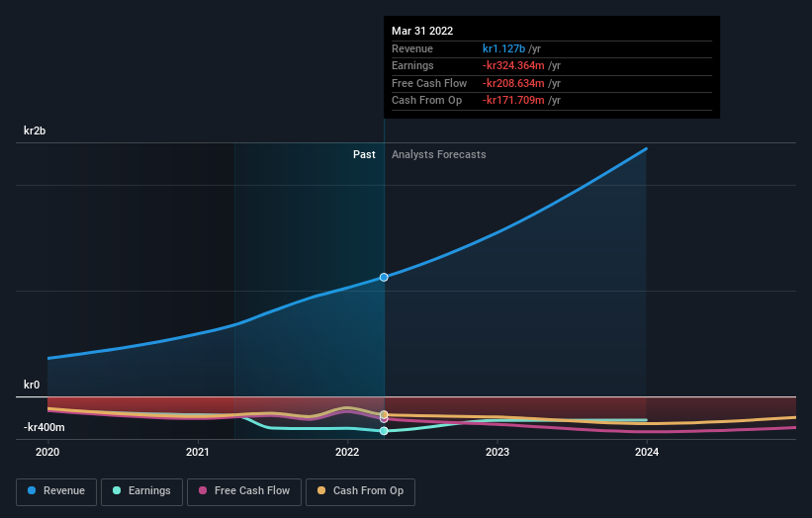Click the -kr171.709m cash from op value

(x=513, y=101)
